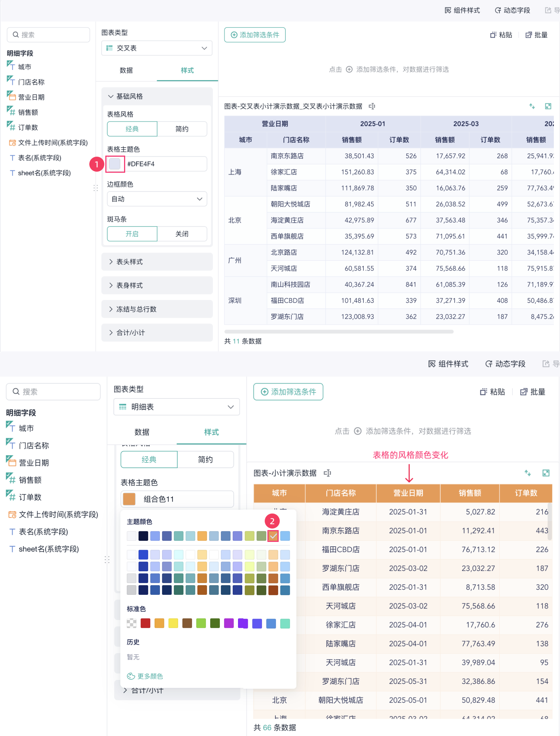Click the 订单数 numeric icon in 明细表 panel
This screenshot has width=560, height=736.
tap(11, 496)
